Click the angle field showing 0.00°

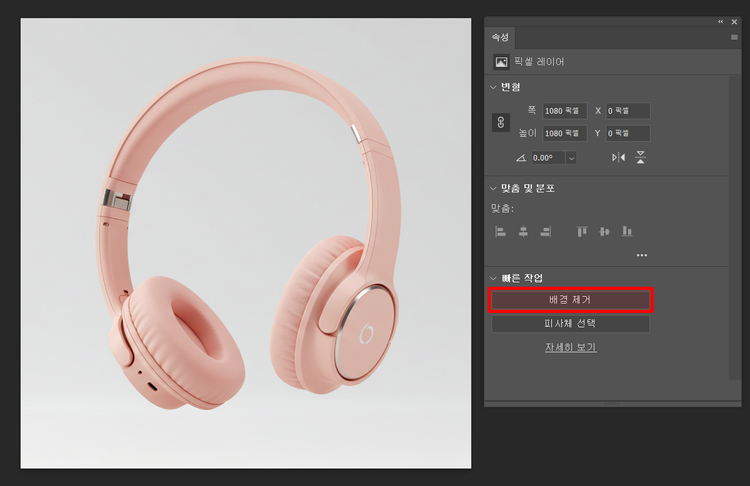coord(548,158)
